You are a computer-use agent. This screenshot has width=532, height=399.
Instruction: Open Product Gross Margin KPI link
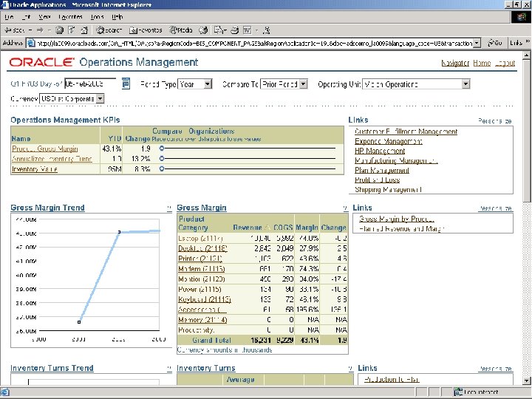45,149
